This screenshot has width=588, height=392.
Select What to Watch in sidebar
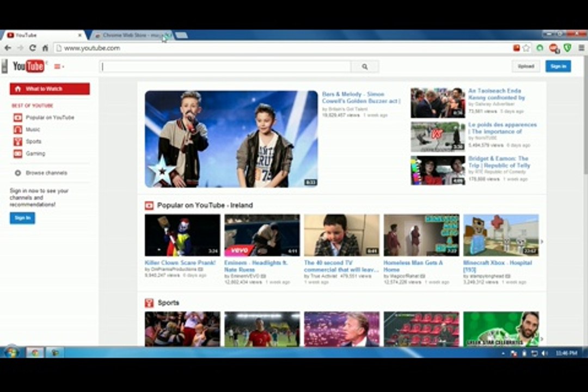50,89
